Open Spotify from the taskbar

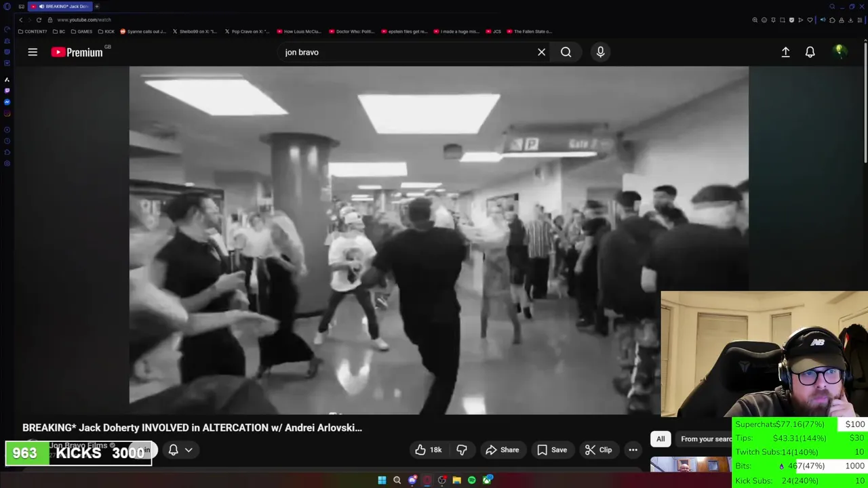coord(472,480)
